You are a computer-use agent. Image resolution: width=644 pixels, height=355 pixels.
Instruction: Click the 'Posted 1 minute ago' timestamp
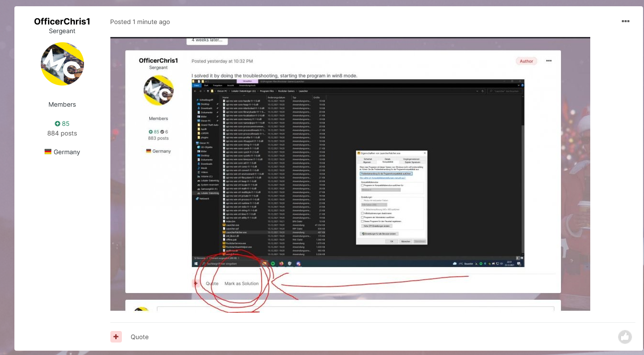tap(140, 22)
